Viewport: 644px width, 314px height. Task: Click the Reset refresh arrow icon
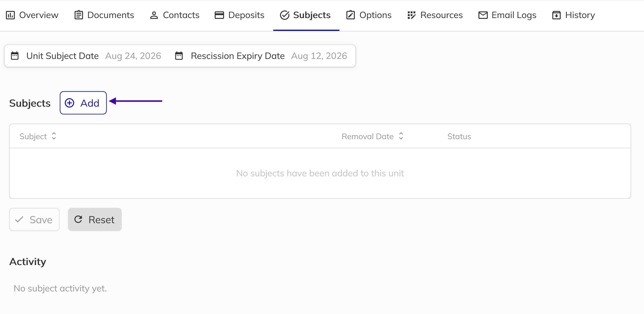point(78,219)
